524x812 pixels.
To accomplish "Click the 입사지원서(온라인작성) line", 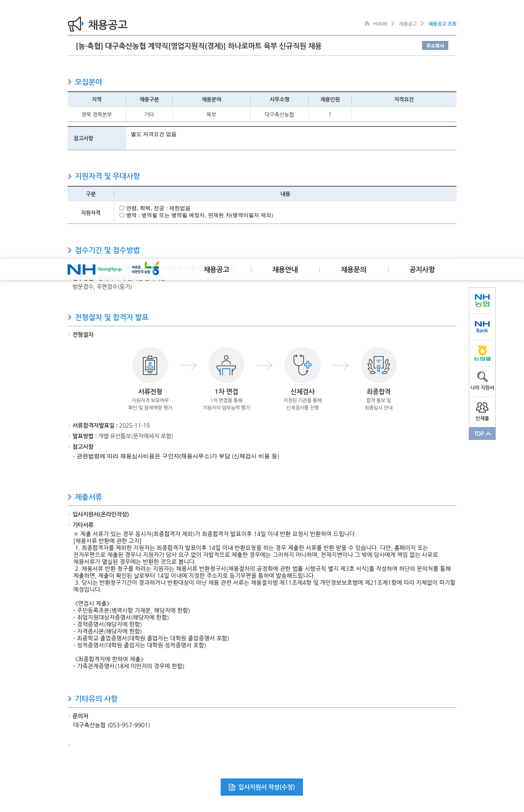I will (x=101, y=514).
